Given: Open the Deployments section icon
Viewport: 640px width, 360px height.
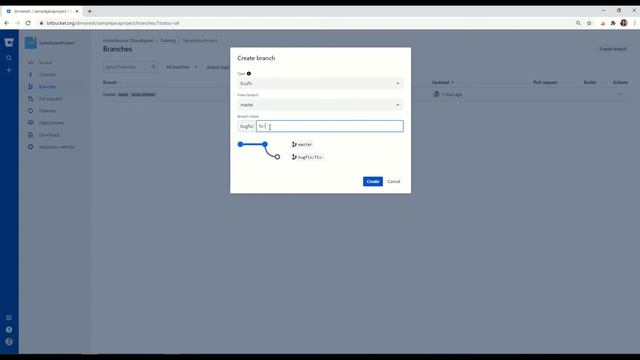Looking at the screenshot, I should (31, 123).
